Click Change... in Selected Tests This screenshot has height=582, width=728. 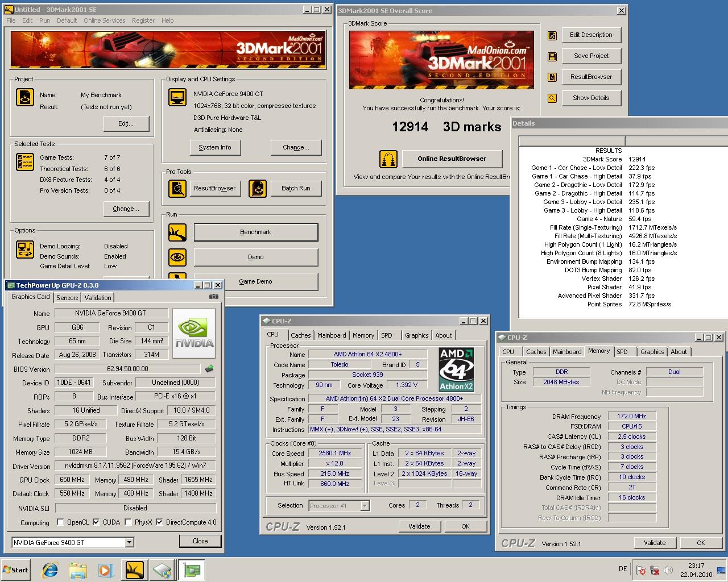[126, 209]
